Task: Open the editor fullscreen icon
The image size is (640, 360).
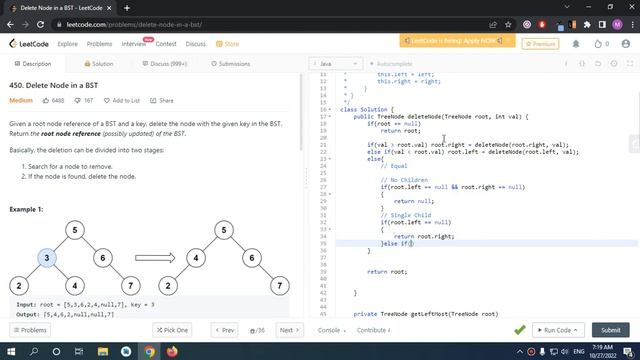Action: click(x=630, y=64)
